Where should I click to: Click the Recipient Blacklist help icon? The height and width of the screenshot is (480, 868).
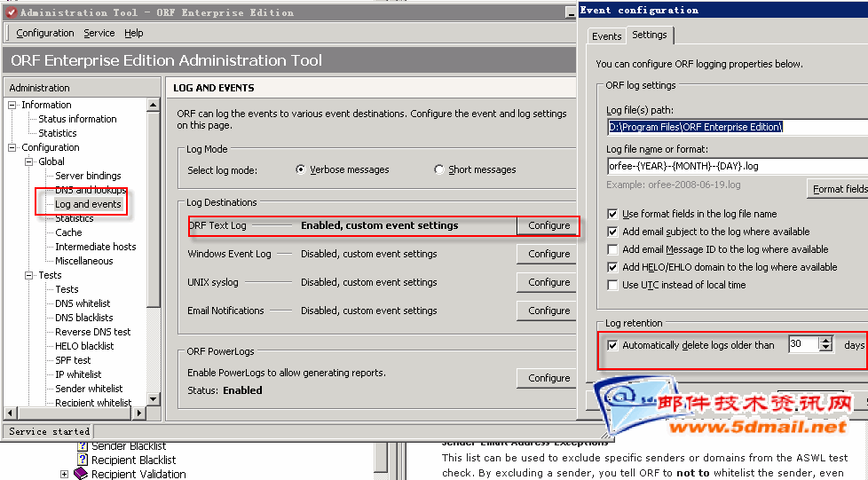click(83, 460)
